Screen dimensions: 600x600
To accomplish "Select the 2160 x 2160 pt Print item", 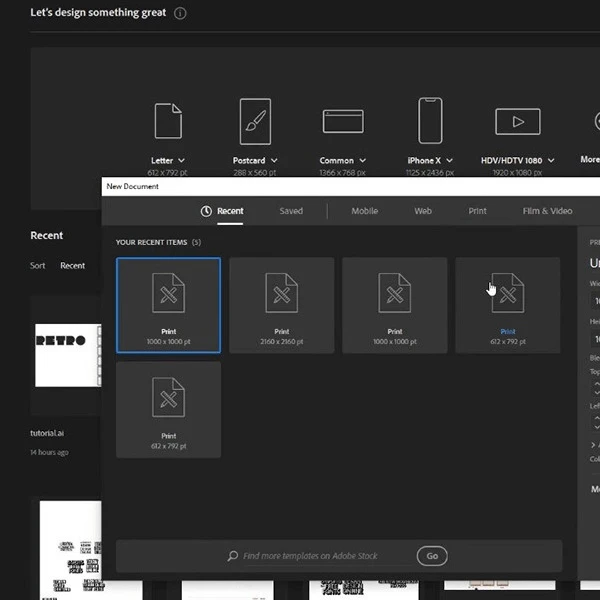I will pyautogui.click(x=281, y=305).
